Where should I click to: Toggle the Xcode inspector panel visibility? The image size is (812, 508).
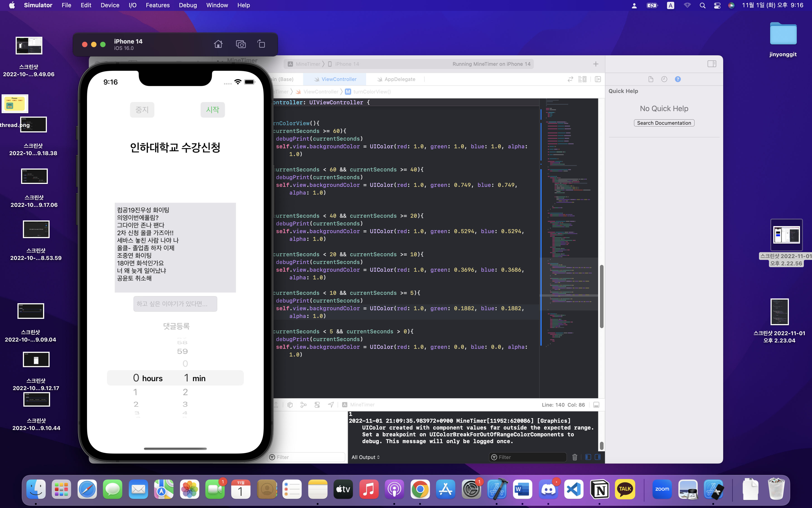712,64
